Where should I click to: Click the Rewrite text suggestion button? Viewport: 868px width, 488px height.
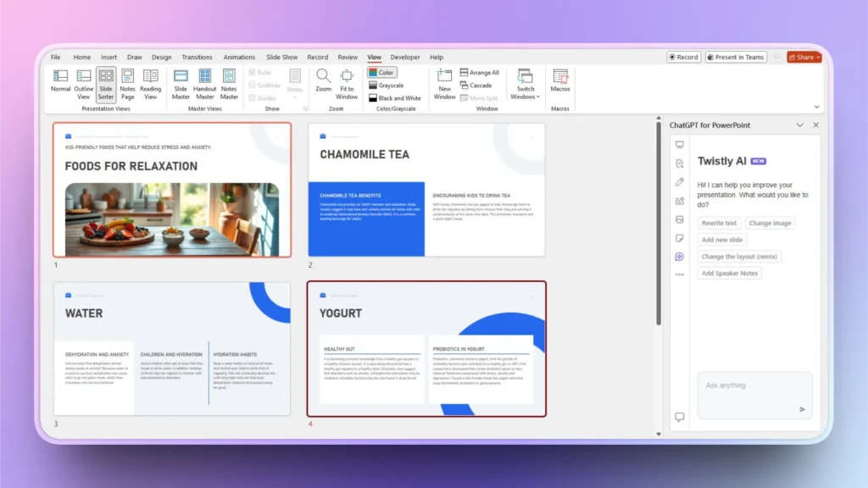pyautogui.click(x=718, y=223)
